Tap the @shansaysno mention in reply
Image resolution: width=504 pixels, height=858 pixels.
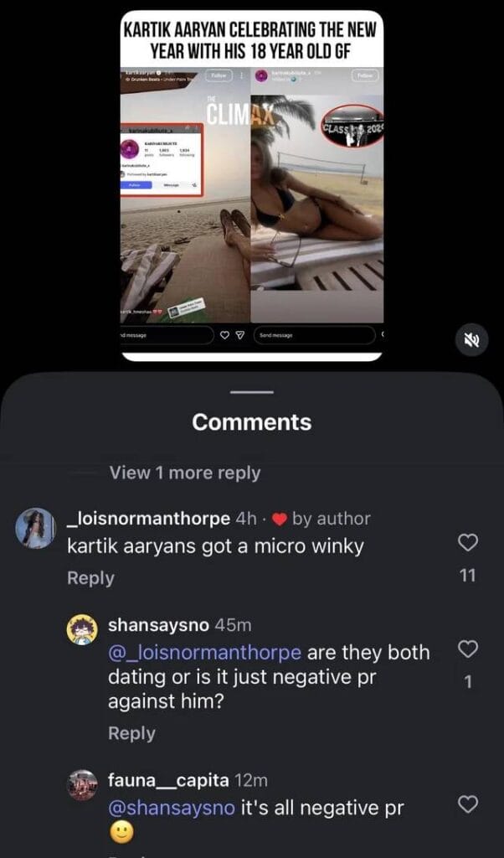(172, 808)
